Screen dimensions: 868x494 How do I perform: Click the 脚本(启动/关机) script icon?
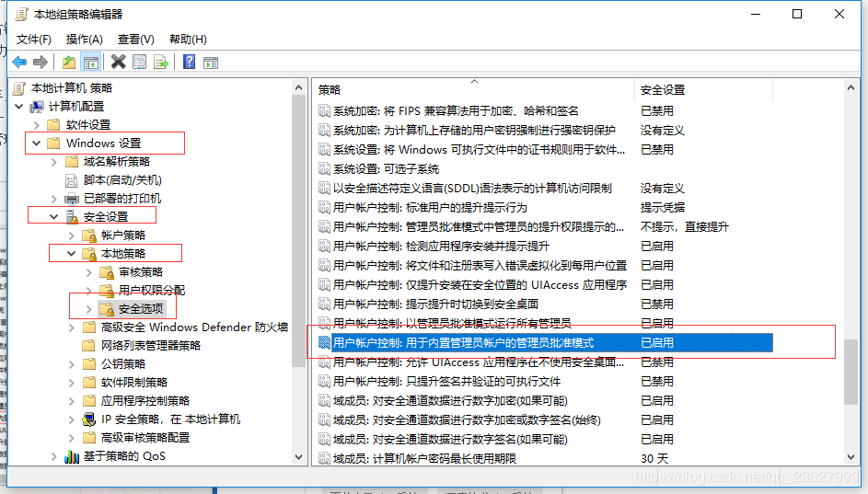coord(72,180)
